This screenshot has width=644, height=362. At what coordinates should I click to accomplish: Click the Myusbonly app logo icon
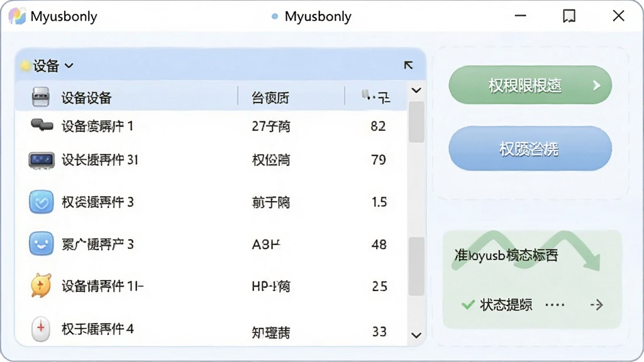click(x=17, y=16)
